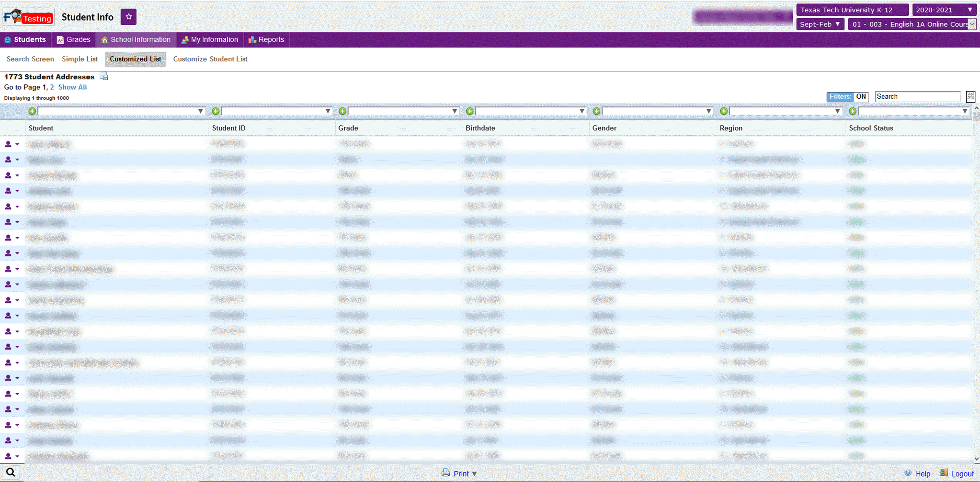Sort by the Grade column header

(348, 128)
